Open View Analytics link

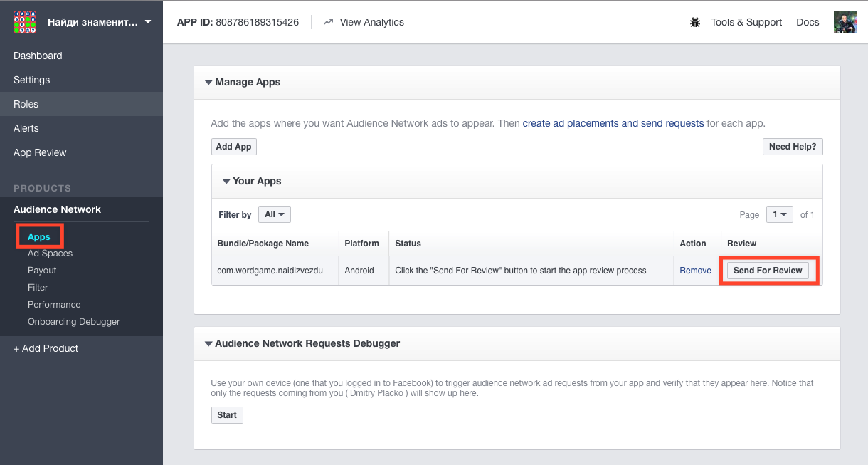click(371, 22)
